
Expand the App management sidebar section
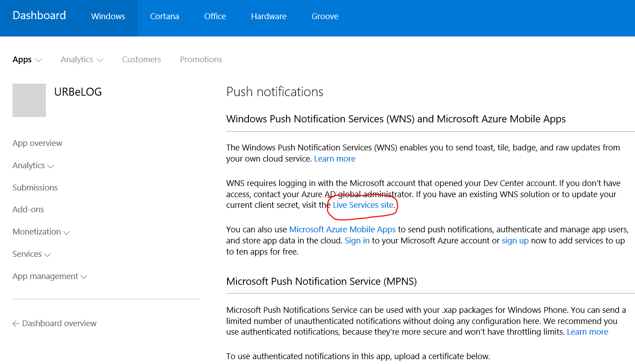pos(49,276)
